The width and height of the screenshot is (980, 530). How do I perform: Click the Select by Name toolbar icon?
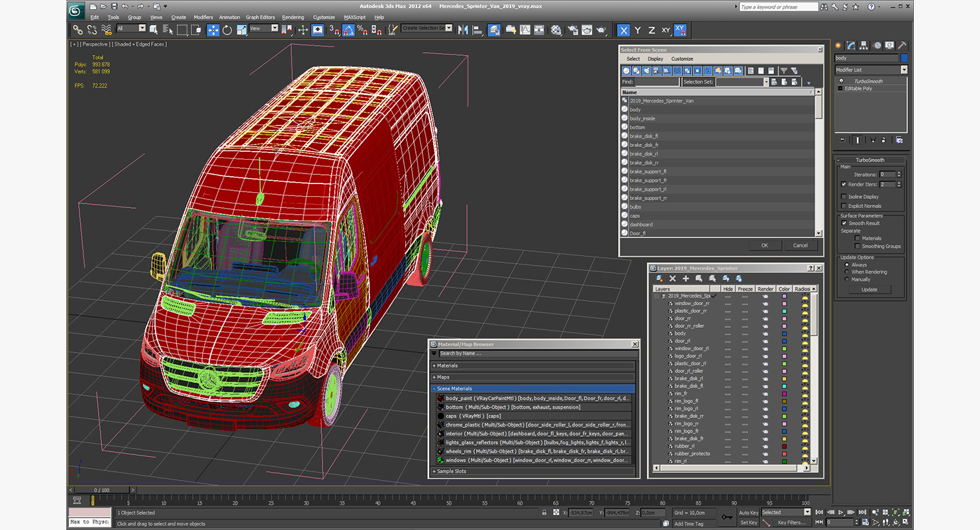tap(168, 30)
